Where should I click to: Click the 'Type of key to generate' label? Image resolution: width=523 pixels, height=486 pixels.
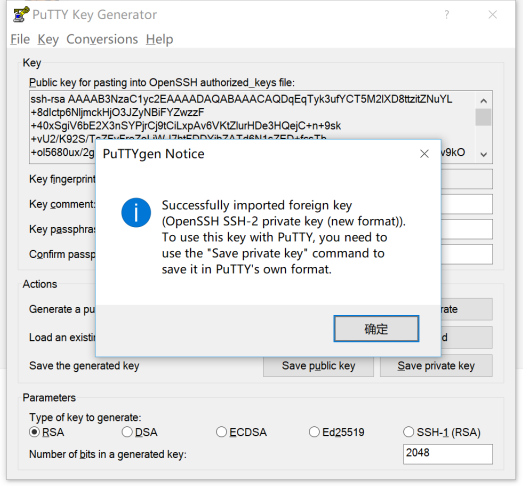point(85,418)
